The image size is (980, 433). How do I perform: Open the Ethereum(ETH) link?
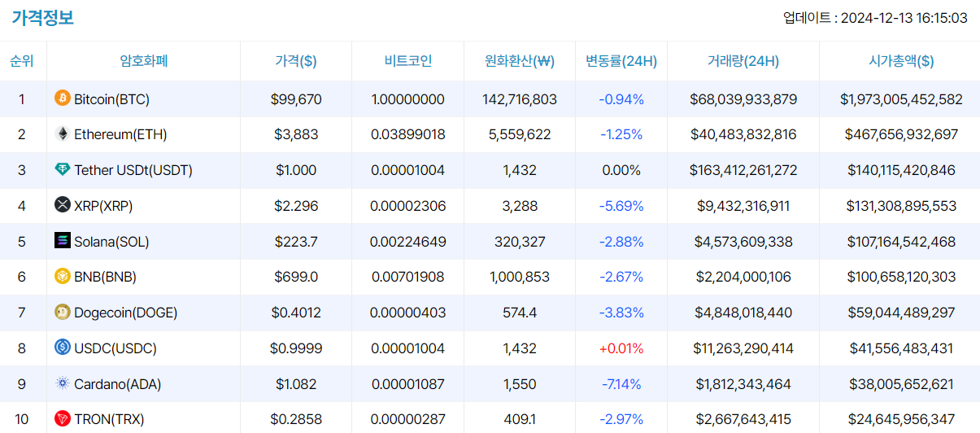click(x=120, y=134)
